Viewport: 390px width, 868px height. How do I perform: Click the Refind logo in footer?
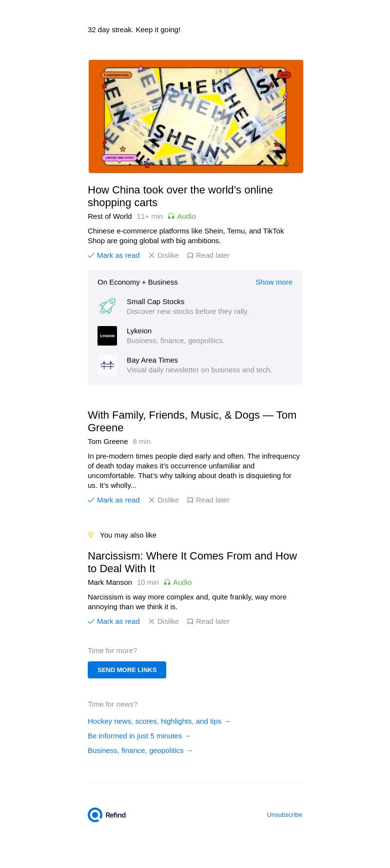pyautogui.click(x=107, y=815)
